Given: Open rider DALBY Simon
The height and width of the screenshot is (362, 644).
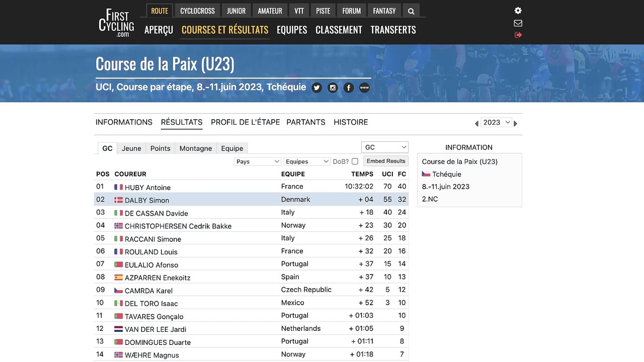Looking at the screenshot, I should tap(147, 200).
